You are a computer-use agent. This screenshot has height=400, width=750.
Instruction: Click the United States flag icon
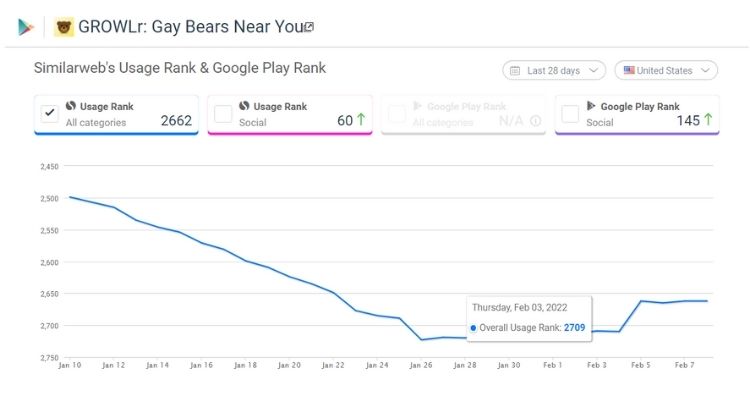tap(629, 71)
